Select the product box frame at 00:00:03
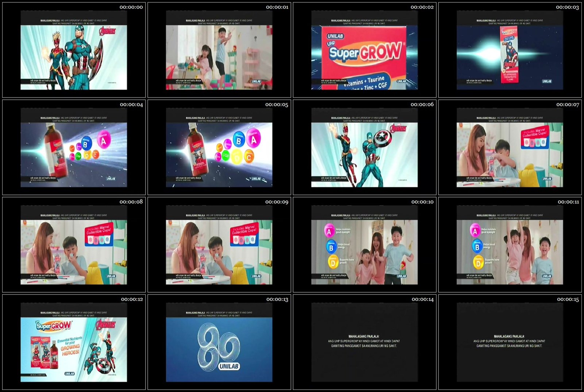Image resolution: width=584 pixels, height=392 pixels. [510, 50]
